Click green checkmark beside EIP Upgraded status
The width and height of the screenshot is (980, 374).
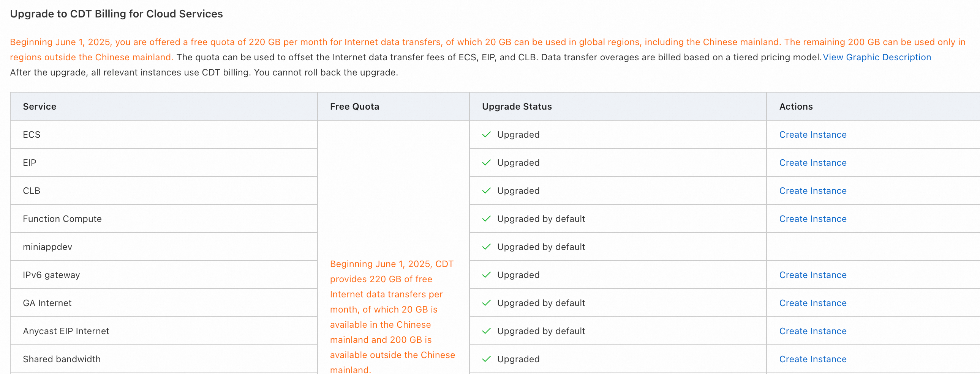[486, 163]
